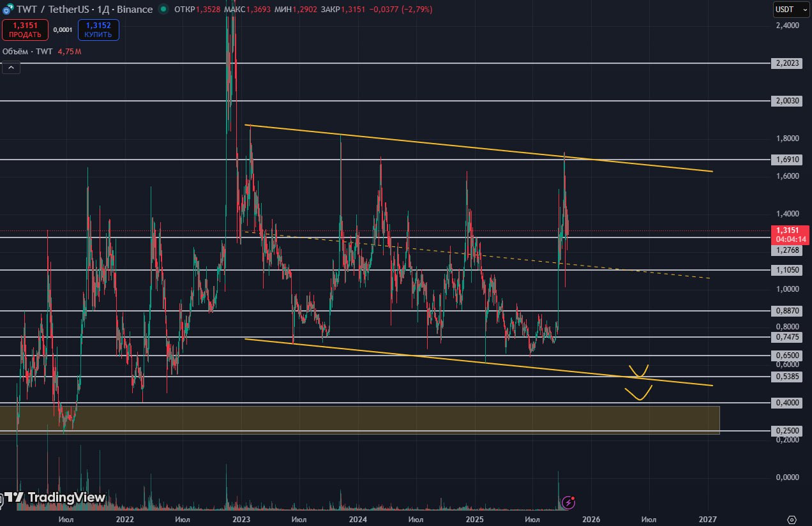Click the TWT coin logo icon
Screen dimensions: 812x526
[6, 10]
